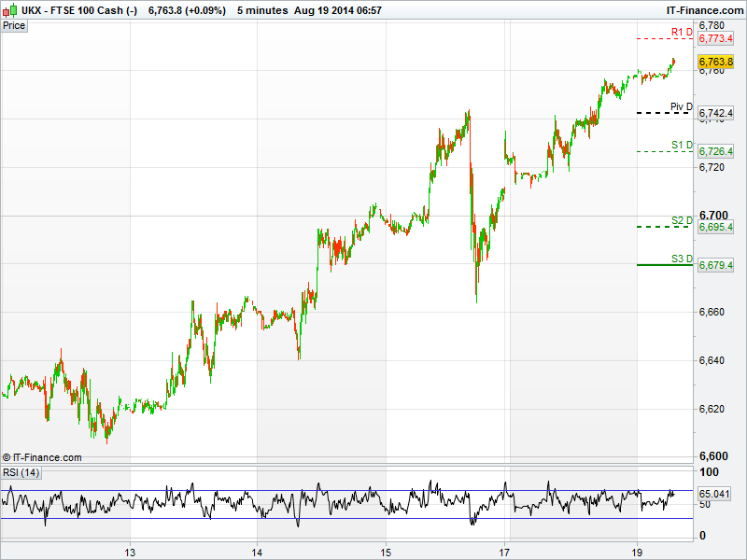The image size is (747, 560).
Task: Click the 6,742.4 pivot price tag
Action: point(716,113)
